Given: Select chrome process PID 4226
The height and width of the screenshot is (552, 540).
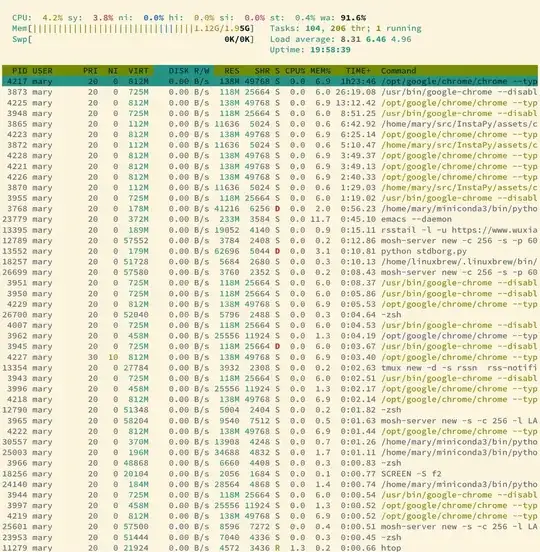Looking at the screenshot, I should point(270,177).
